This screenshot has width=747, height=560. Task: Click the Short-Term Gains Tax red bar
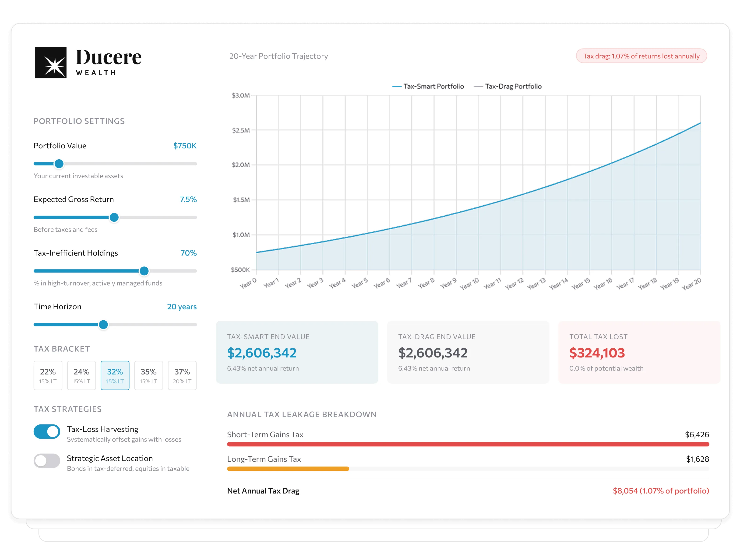468,444
